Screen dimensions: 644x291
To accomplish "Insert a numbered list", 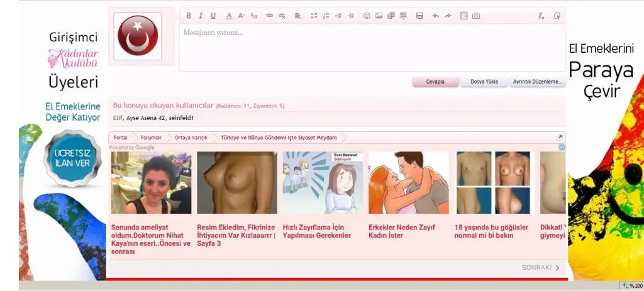I will (x=326, y=16).
